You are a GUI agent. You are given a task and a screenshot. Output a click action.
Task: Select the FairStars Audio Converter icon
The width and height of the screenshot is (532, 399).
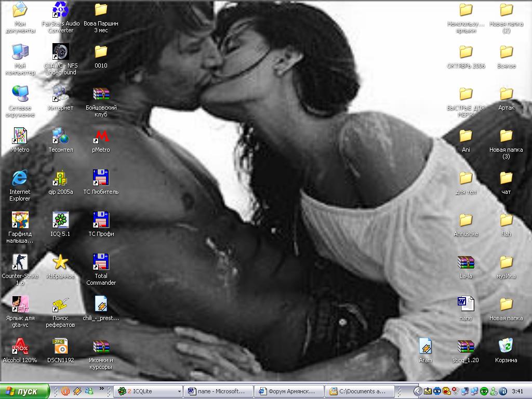pos(60,10)
